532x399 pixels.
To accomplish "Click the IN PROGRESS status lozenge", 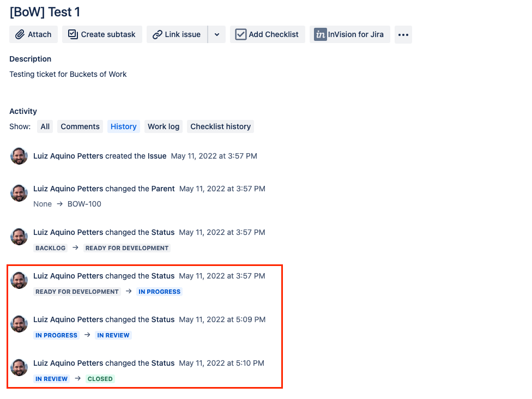I will [159, 292].
